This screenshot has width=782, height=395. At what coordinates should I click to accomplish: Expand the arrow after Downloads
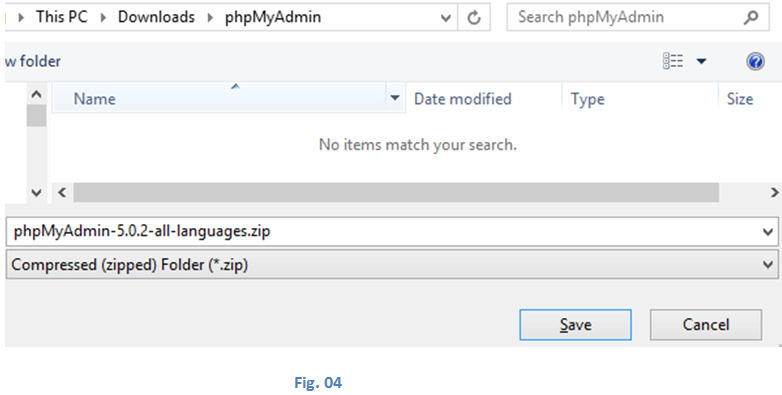[210, 17]
